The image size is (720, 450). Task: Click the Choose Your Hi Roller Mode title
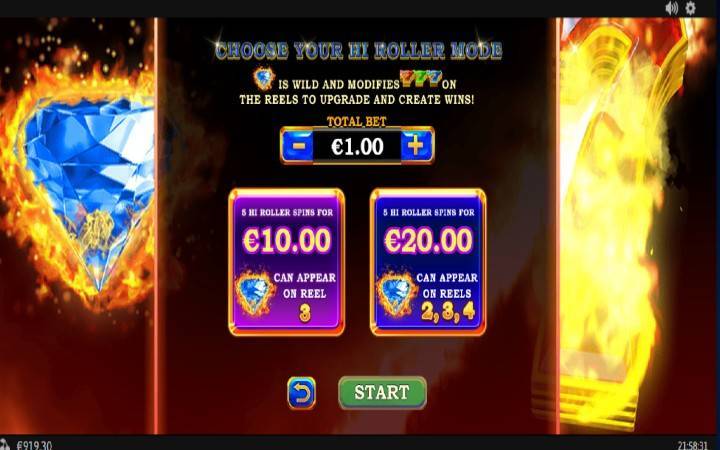(358, 51)
